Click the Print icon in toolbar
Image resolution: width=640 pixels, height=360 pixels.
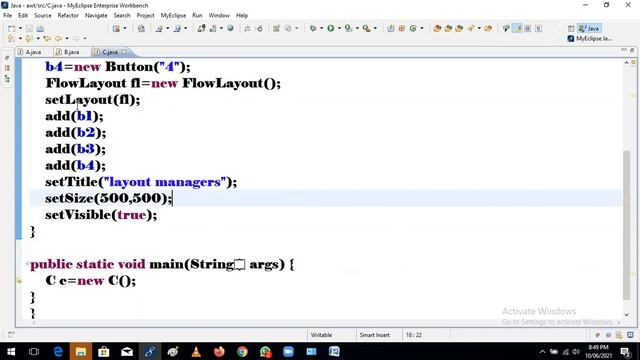pyautogui.click(x=40, y=29)
